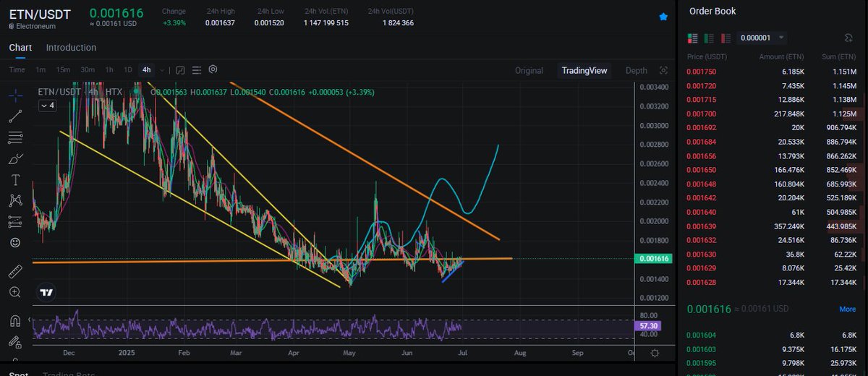Open chart settings gear below the price axis
868x376 pixels.
pos(655,353)
